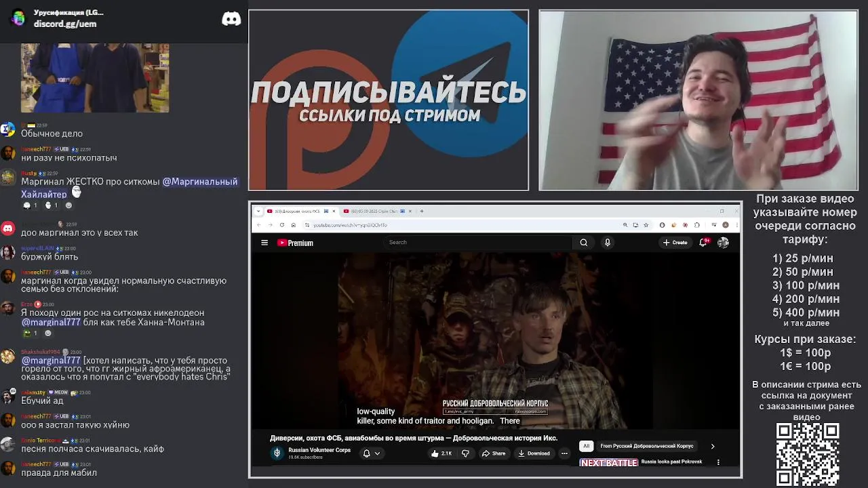The image size is (868, 488).
Task: Click the Create button on YouTube
Action: [x=675, y=243]
